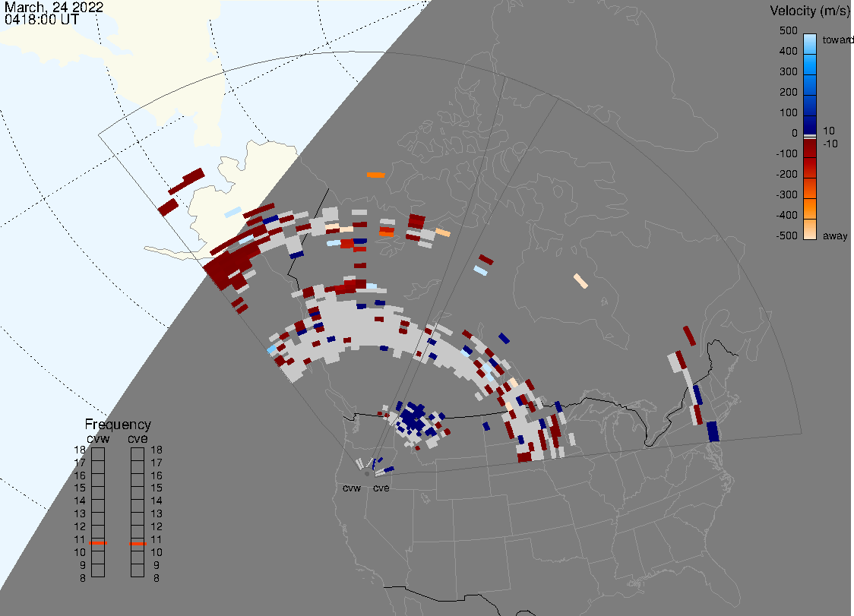Click the 12 label right of the cve bar
Image resolution: width=854 pixels, height=616 pixels.
[157, 526]
